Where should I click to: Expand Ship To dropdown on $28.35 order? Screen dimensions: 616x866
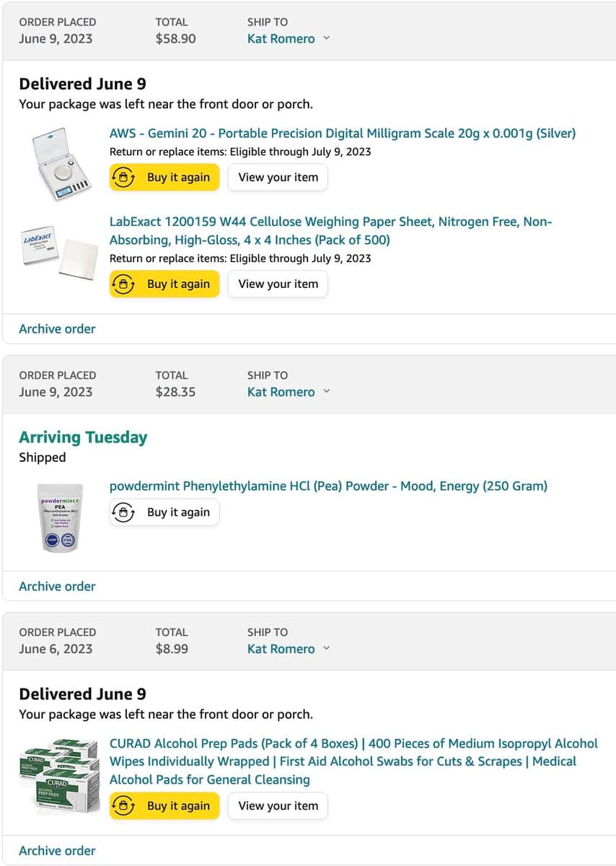(288, 393)
